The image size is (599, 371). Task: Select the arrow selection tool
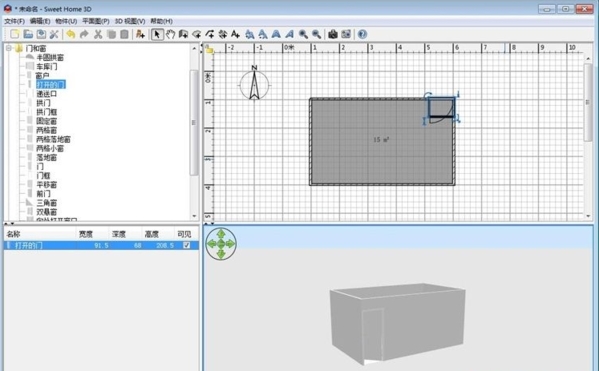click(x=157, y=34)
